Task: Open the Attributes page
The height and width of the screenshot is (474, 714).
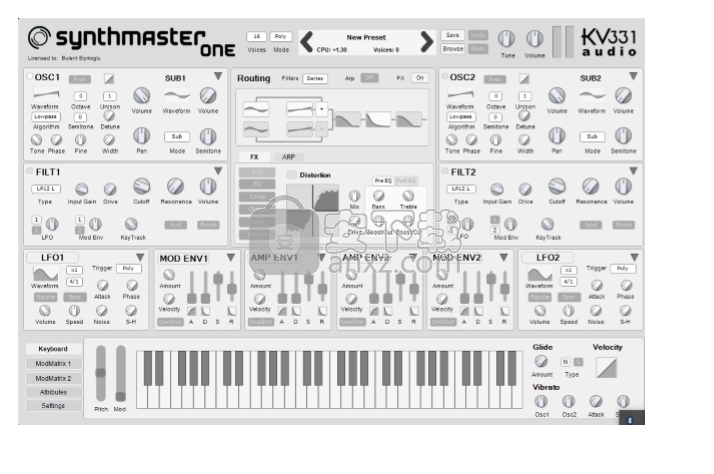Action: tap(53, 392)
